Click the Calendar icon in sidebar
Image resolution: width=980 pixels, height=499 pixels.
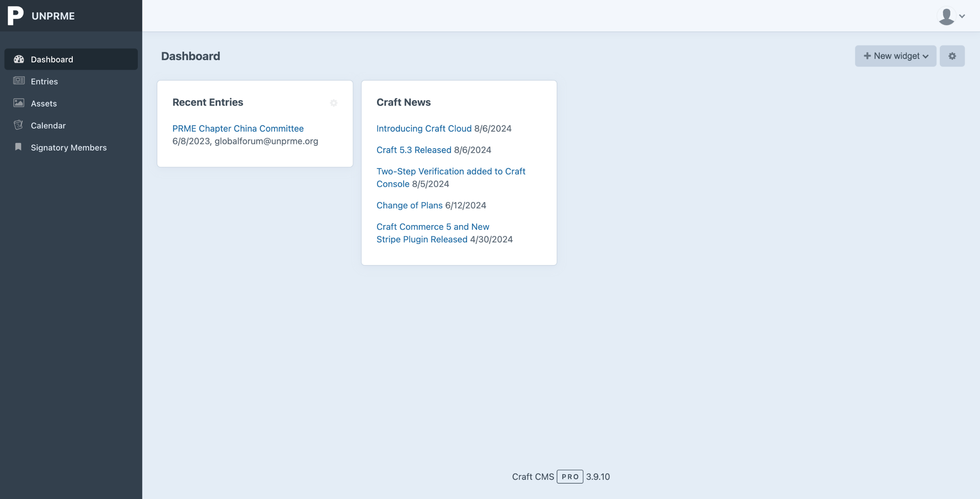tap(18, 125)
